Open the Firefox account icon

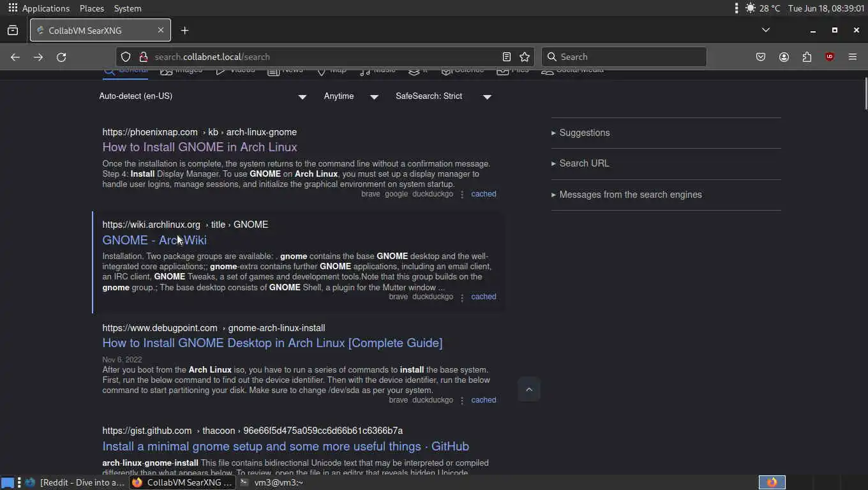[784, 57]
